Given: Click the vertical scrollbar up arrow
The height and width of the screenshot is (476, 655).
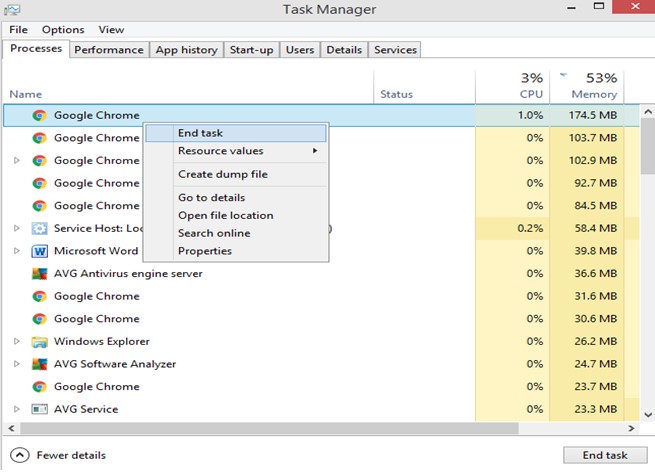Looking at the screenshot, I should (x=648, y=112).
